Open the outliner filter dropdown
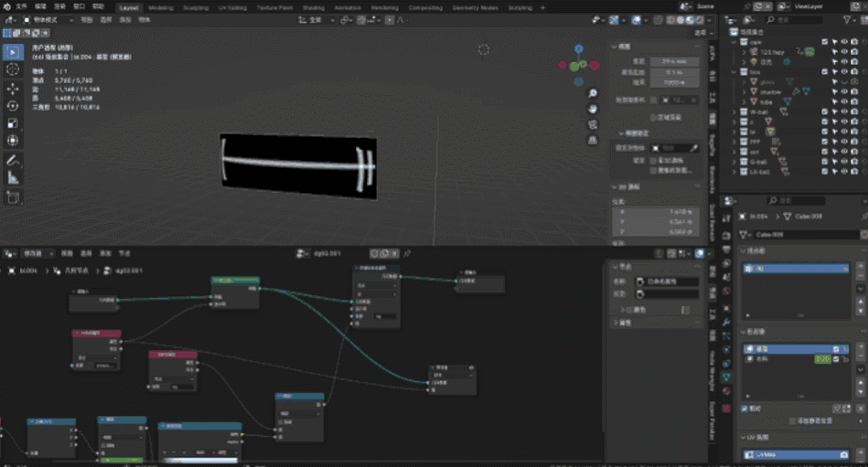 [849, 20]
